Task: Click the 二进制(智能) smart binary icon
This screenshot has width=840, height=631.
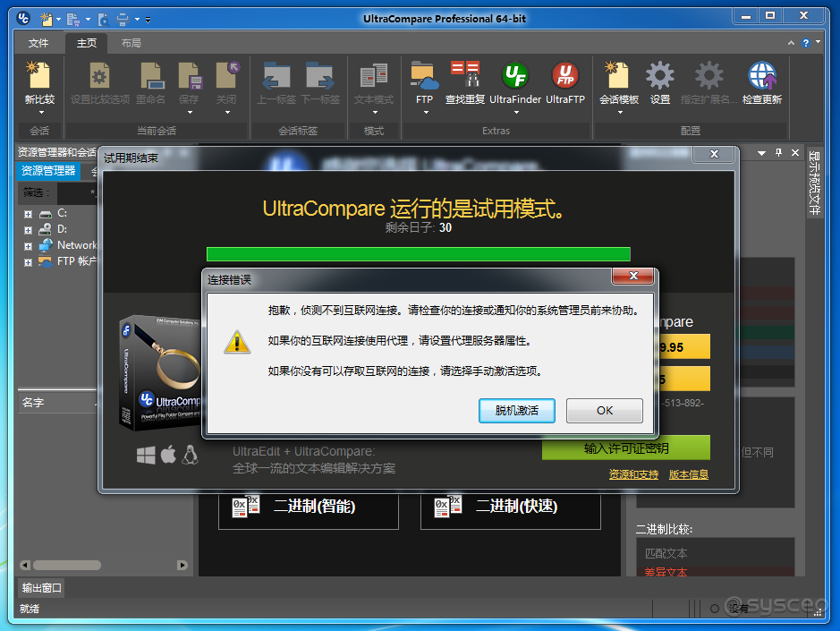Action: point(246,506)
